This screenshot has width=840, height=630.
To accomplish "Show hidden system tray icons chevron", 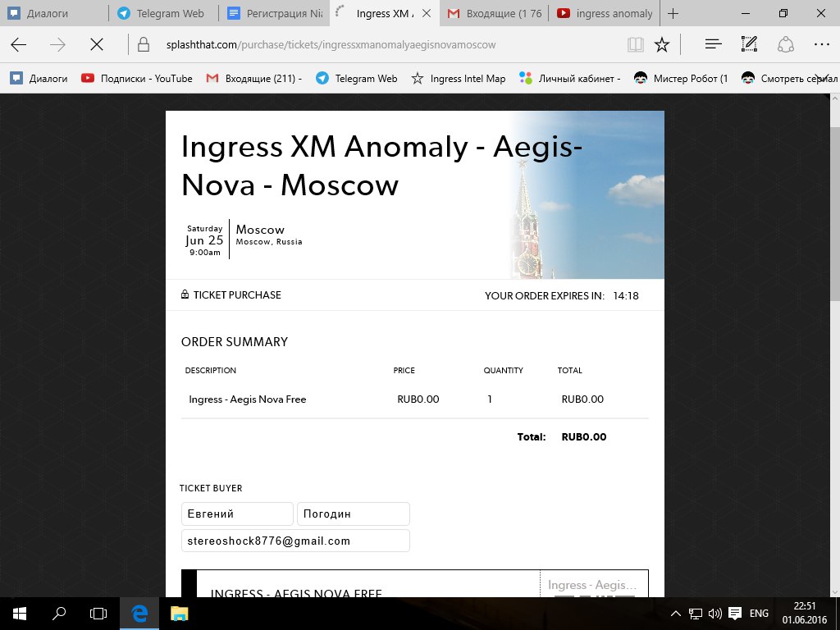I will (676, 614).
